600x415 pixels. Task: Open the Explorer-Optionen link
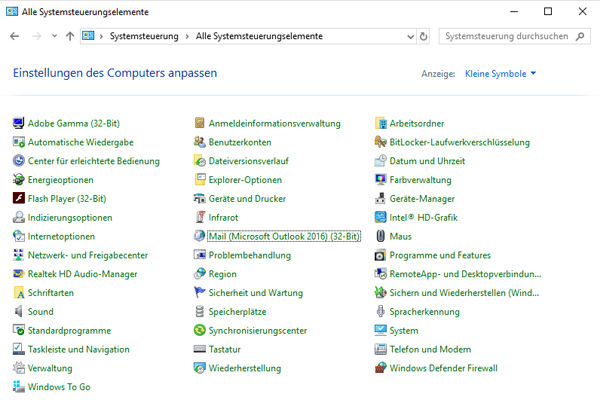coord(245,180)
